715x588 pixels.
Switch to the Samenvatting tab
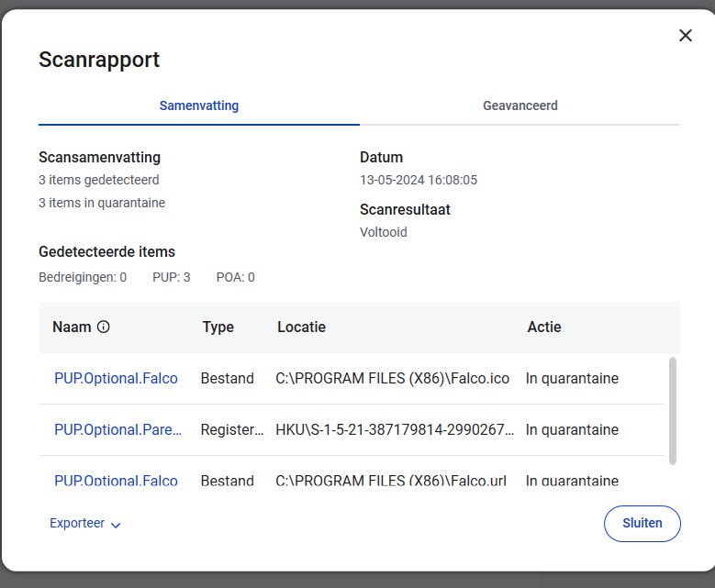198,105
